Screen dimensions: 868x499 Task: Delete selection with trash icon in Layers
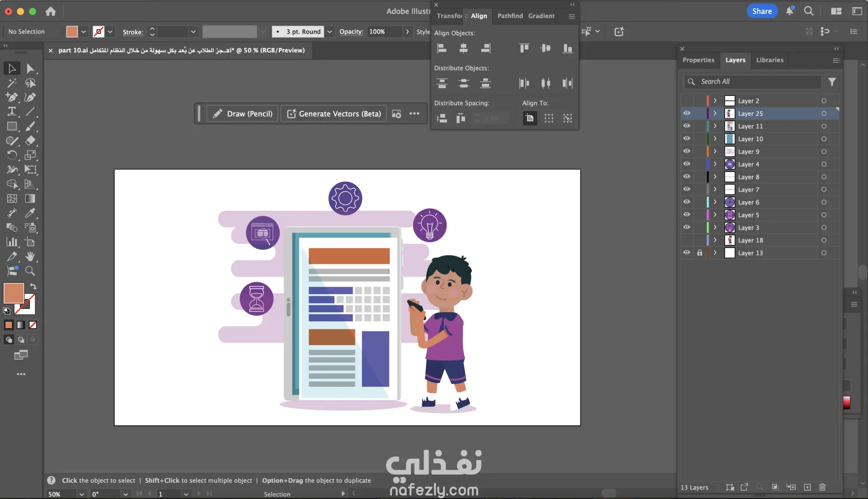(x=822, y=487)
